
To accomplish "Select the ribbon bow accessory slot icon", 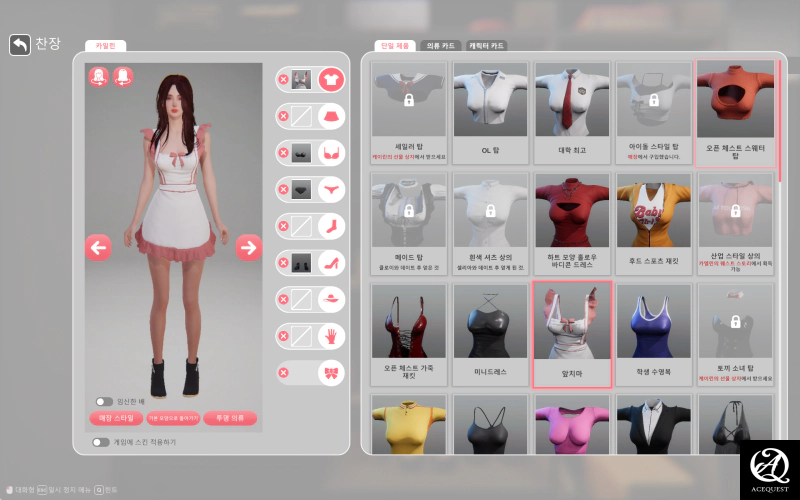I will (x=330, y=373).
